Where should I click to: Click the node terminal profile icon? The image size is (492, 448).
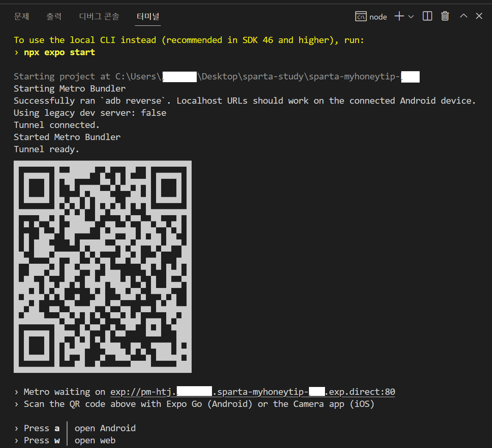(x=361, y=16)
